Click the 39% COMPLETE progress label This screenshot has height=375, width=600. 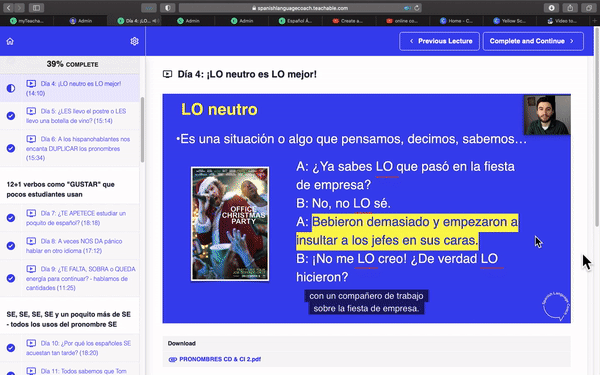[72, 64]
